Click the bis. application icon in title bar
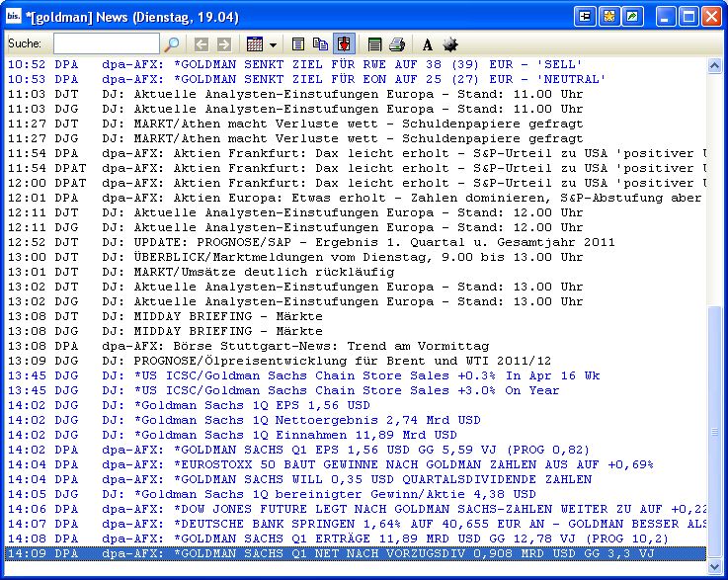Screen dimensions: 728x580 pos(14,16)
